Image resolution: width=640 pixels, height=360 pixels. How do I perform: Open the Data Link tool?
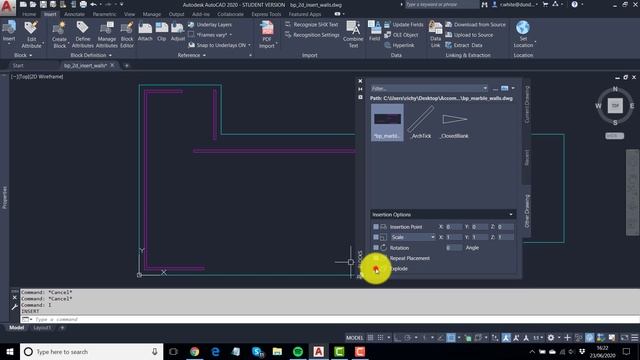[436, 35]
